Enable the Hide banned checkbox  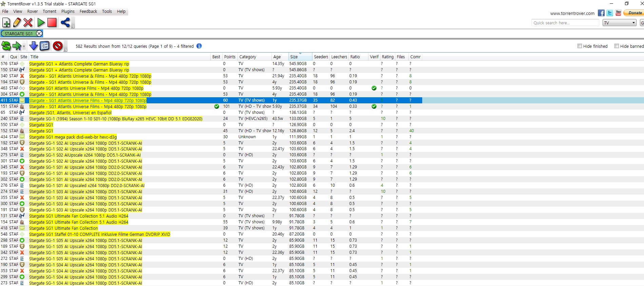click(617, 46)
